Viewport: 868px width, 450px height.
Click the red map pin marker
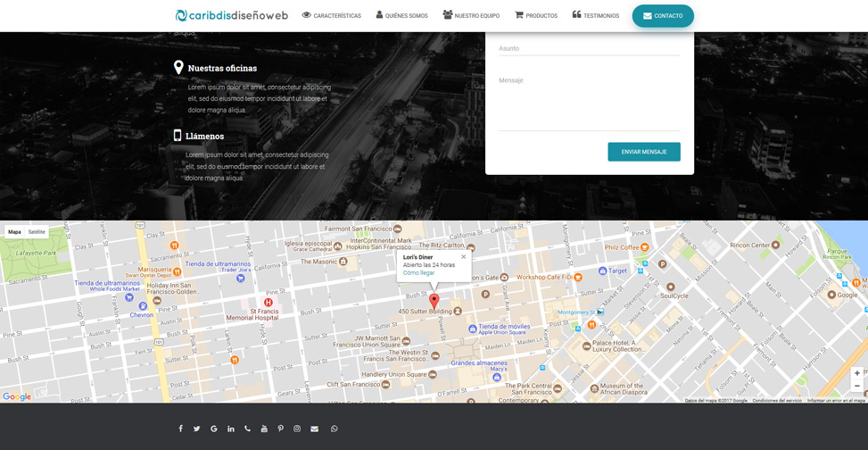(434, 302)
